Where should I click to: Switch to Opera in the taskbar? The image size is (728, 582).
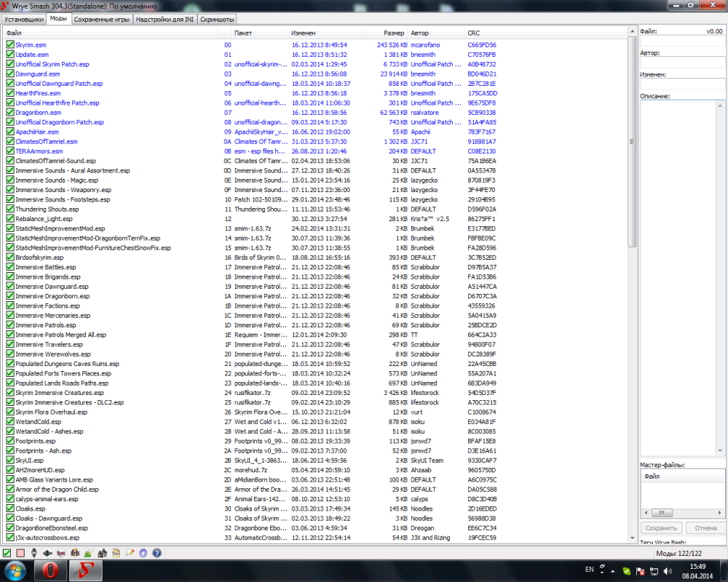(51, 570)
